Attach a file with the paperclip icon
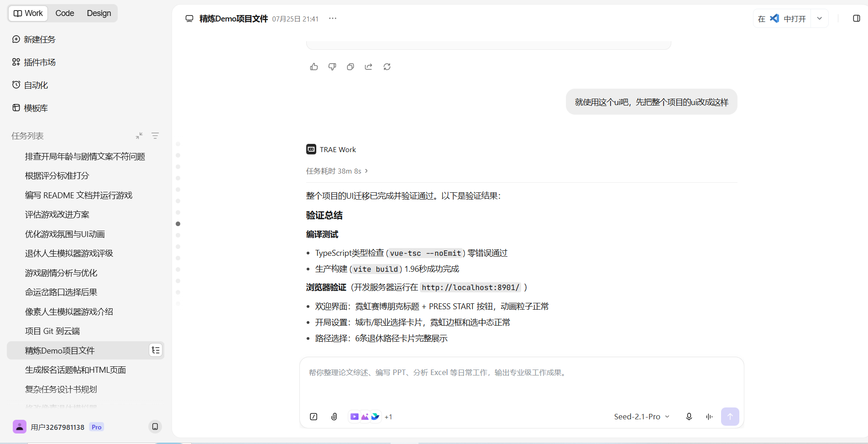Image resolution: width=868 pixels, height=444 pixels. tap(334, 417)
